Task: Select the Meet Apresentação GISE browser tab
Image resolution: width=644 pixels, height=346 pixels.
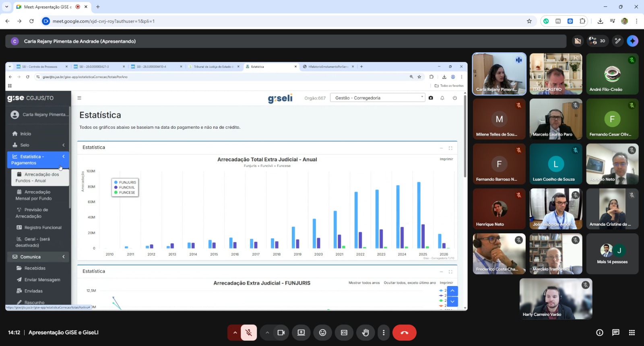Action: pyautogui.click(x=47, y=7)
